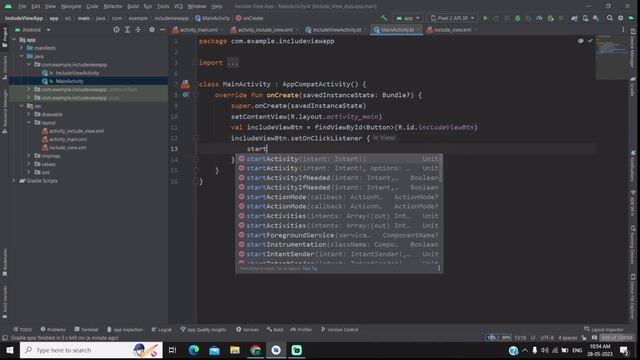The width and height of the screenshot is (640, 360).
Task: Open SDK Manager icon in toolbar
Action: (x=596, y=18)
